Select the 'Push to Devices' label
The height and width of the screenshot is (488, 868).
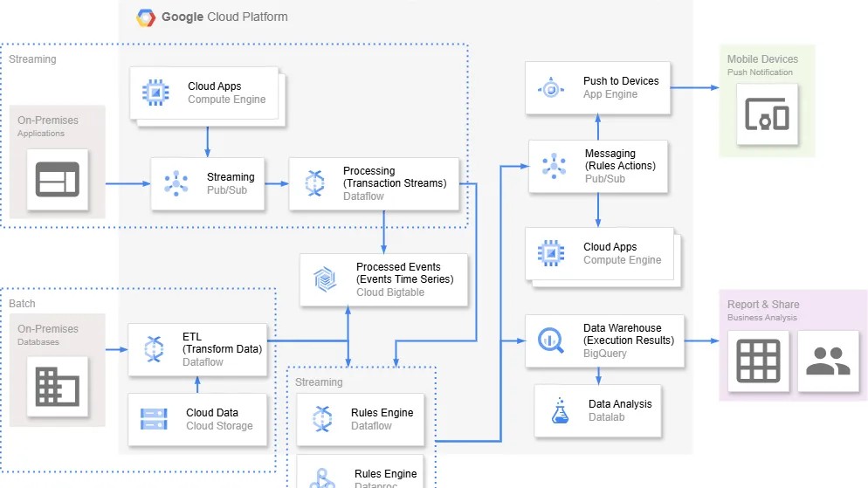click(621, 81)
